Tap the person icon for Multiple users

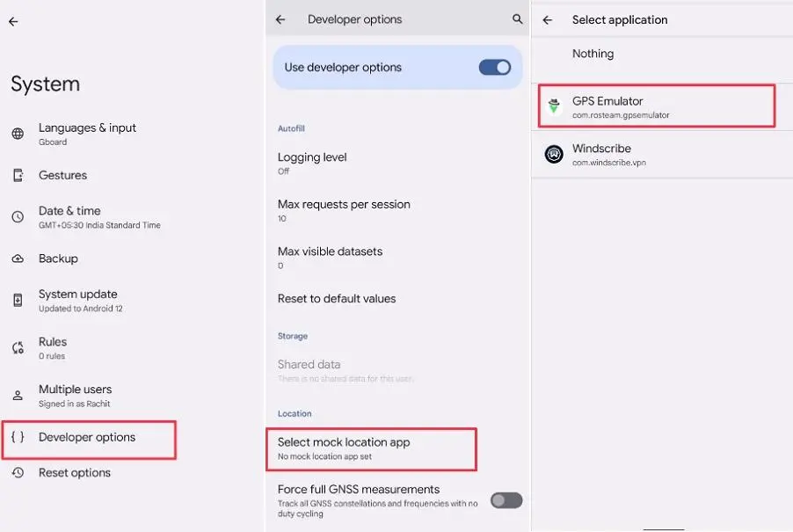18,395
